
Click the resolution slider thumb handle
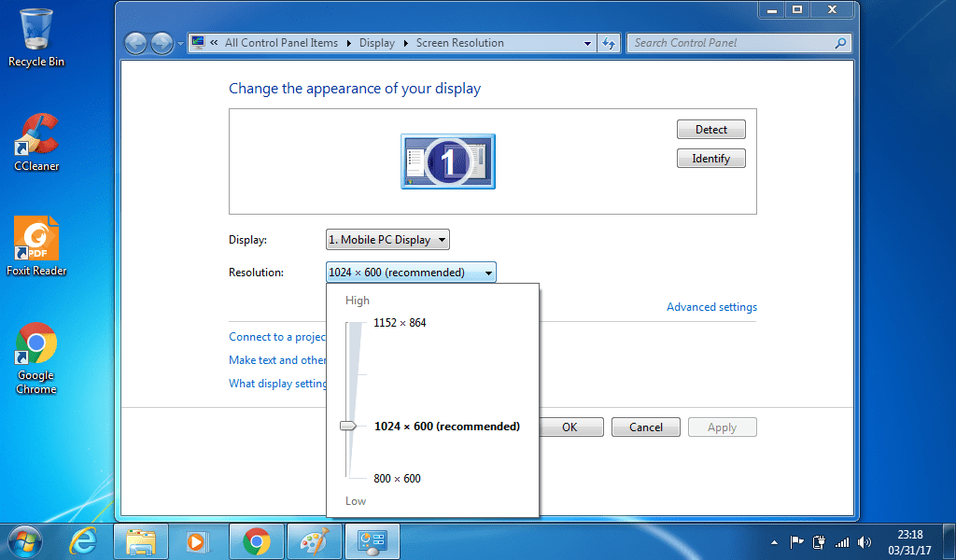click(348, 426)
